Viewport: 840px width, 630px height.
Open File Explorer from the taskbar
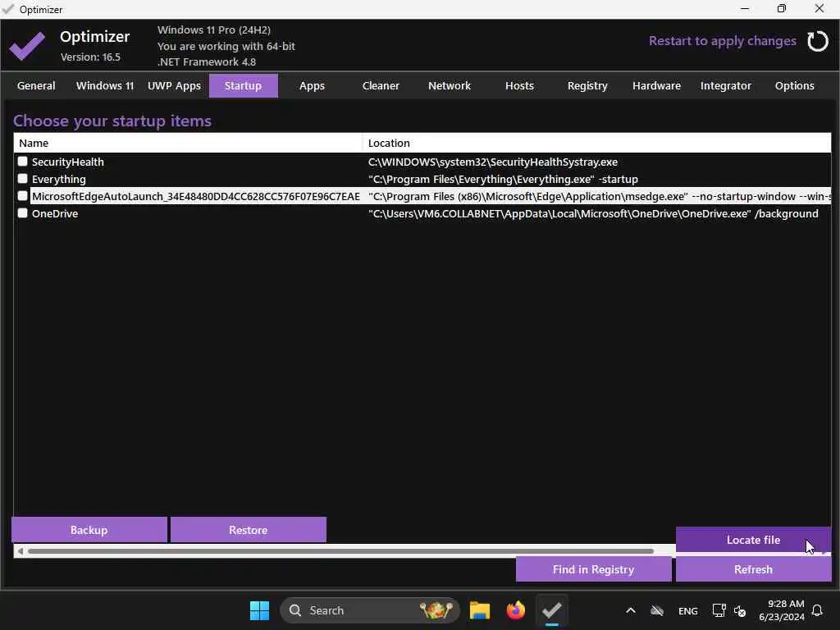coord(479,610)
